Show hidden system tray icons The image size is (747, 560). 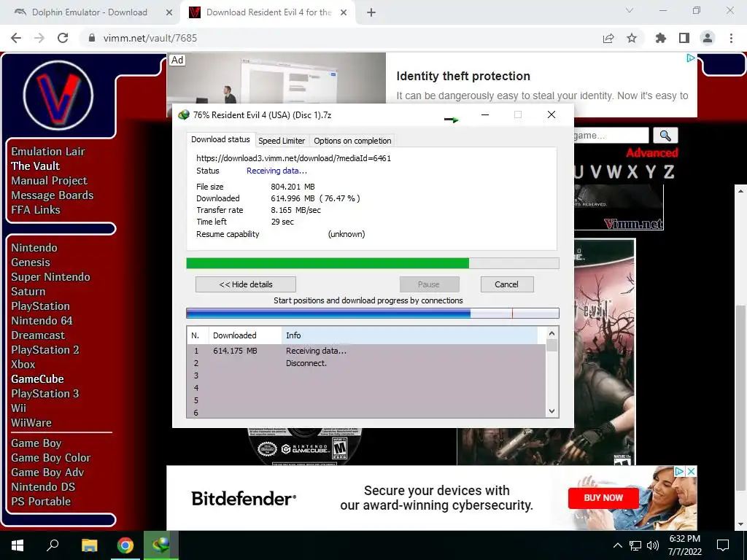617,545
